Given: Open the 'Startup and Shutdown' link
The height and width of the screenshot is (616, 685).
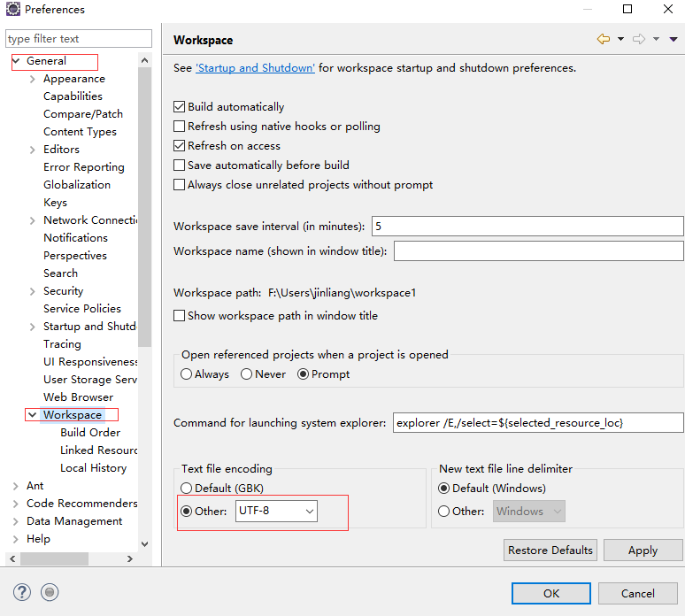Looking at the screenshot, I should 255,68.
